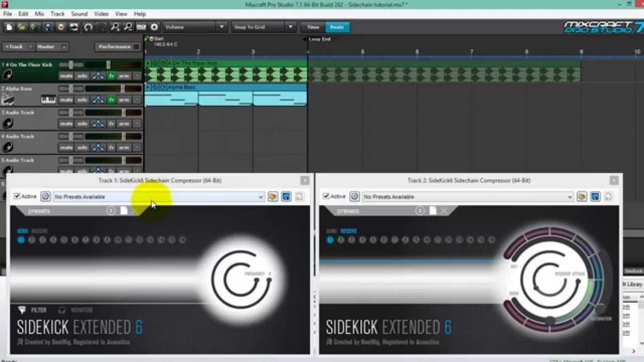Open the fx button on 4 On The Floor Kick track
This screenshot has width=644, height=362.
click(111, 76)
